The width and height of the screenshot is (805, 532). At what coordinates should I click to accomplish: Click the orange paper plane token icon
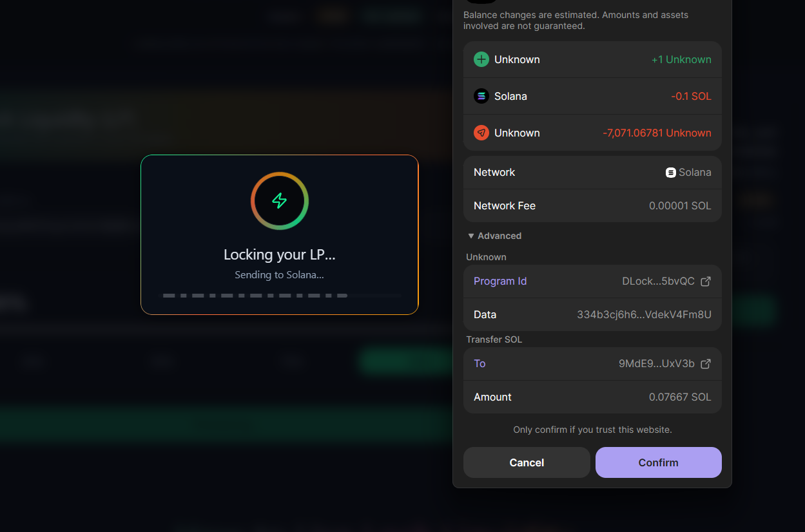(x=481, y=133)
